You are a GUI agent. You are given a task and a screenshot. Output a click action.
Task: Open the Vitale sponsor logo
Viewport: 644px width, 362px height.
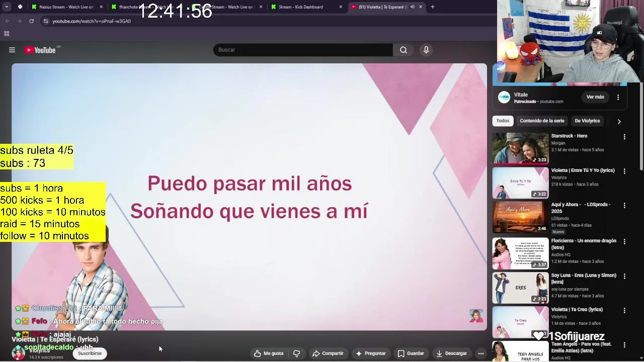[504, 98]
